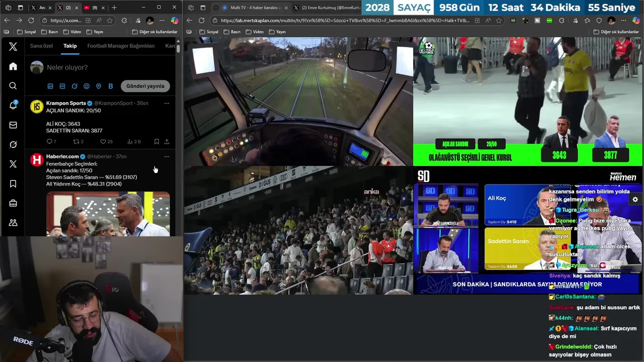
Task: Open Diğer sık kullanılanlar in left browser
Action: tap(154, 32)
